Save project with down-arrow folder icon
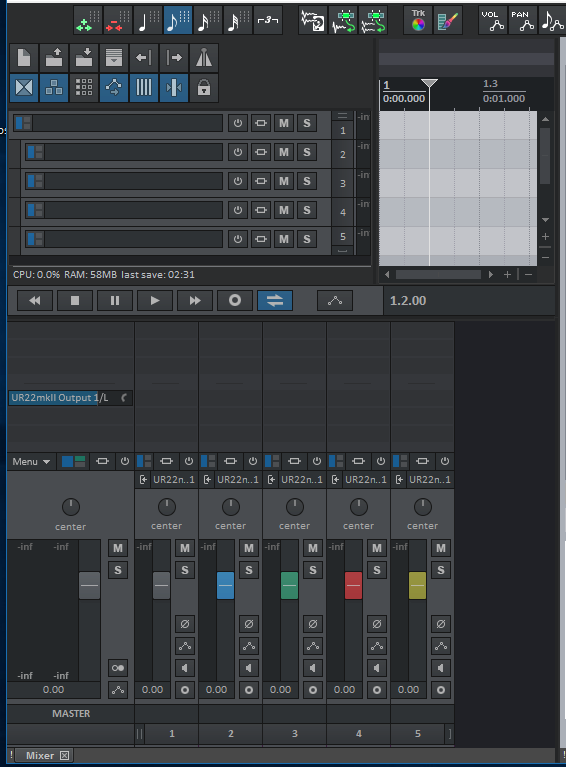 (x=84, y=58)
